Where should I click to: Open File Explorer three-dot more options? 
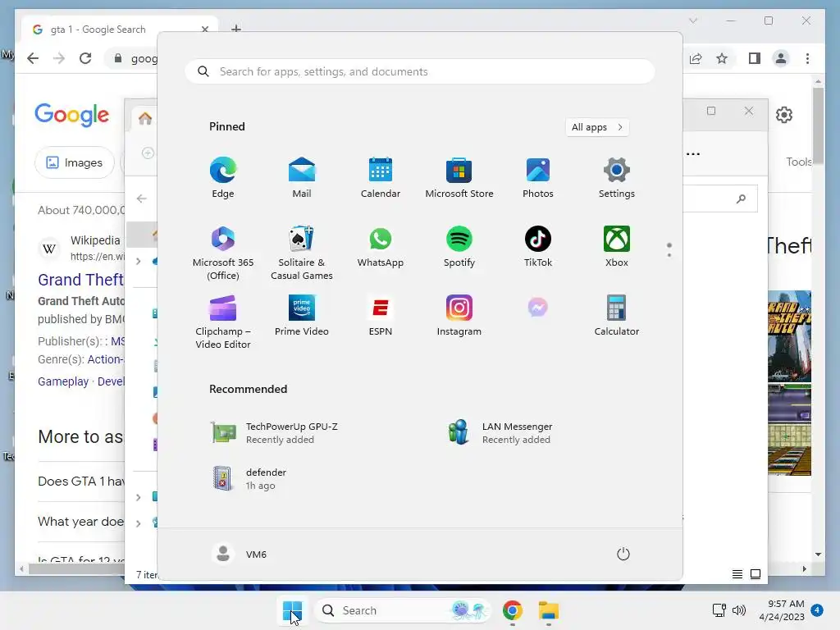pos(692,153)
